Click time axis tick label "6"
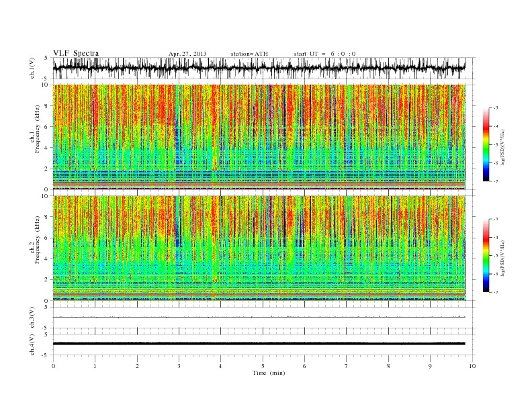The width and height of the screenshot is (532, 411). pyautogui.click(x=304, y=366)
